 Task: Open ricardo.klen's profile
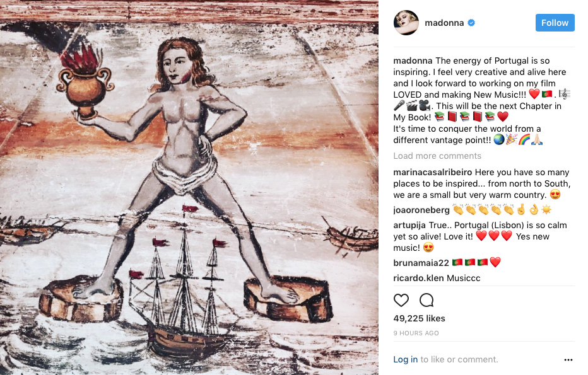(418, 278)
